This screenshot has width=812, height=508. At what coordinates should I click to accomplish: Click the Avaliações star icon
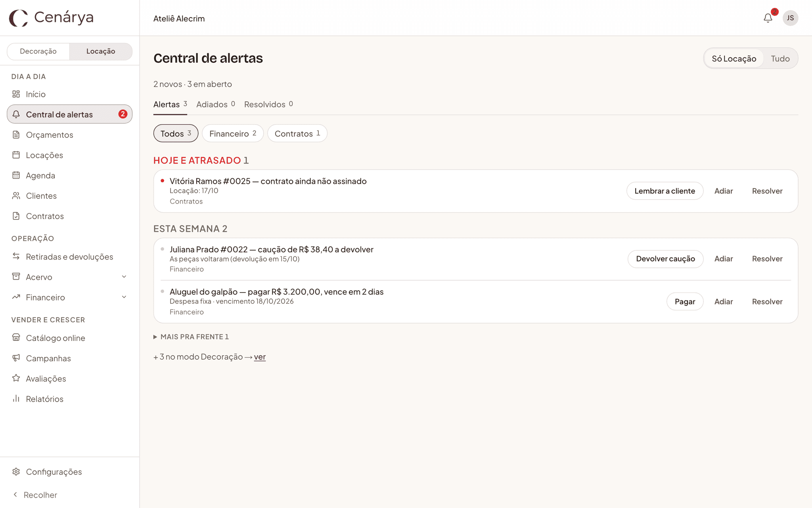(16, 378)
